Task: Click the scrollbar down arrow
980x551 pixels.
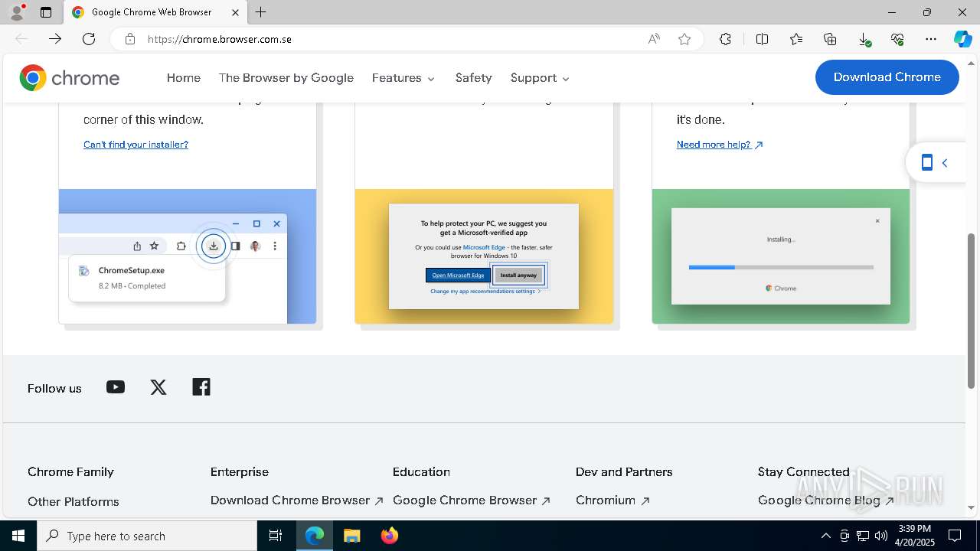Action: 972,507
